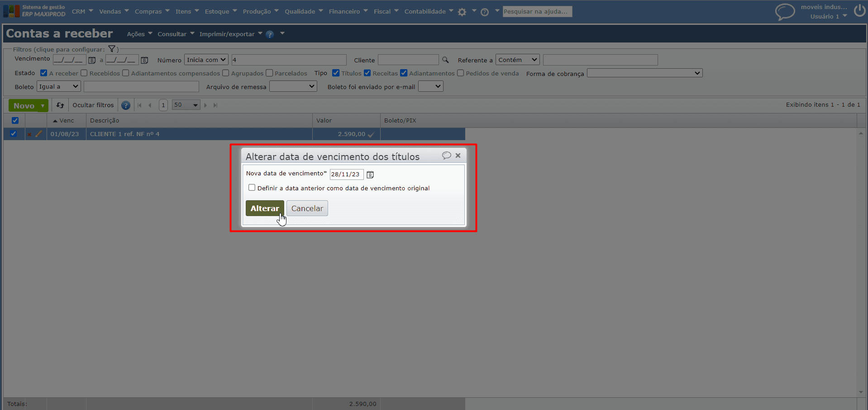The width and height of the screenshot is (868, 410).
Task: Open the Ações menu
Action: coord(139,34)
